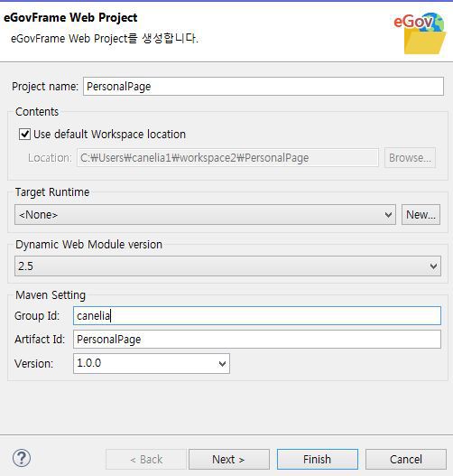
Task: Click into the Artifact Id field
Action: click(x=257, y=340)
